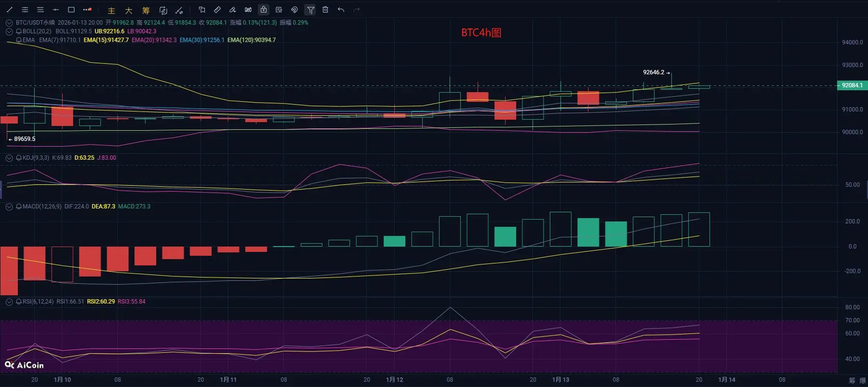Click the J:83.00 value label
Viewport: 868px width, 387px height.
point(107,158)
